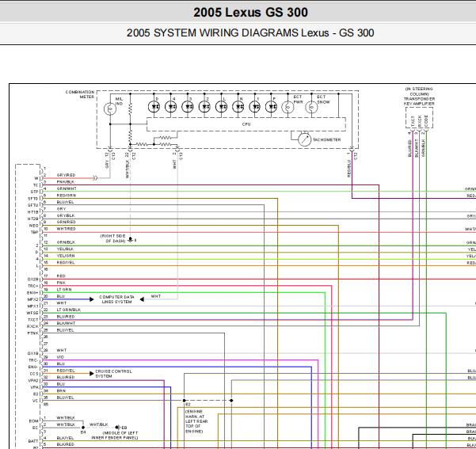Image resolution: width=476 pixels, height=449 pixels.
Task: Click the SFTD terminal label
Action: tap(33, 199)
